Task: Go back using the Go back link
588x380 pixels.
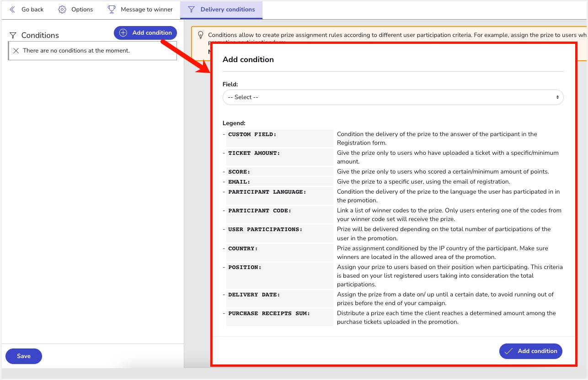Action: click(x=27, y=9)
